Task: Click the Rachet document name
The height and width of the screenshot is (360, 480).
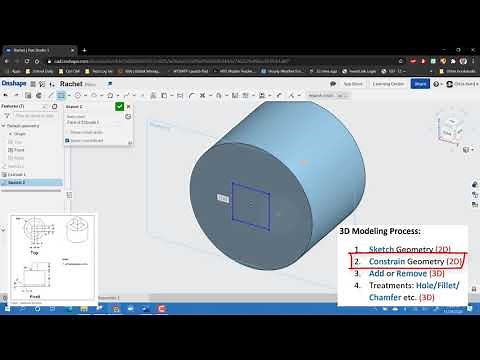Action: point(71,84)
